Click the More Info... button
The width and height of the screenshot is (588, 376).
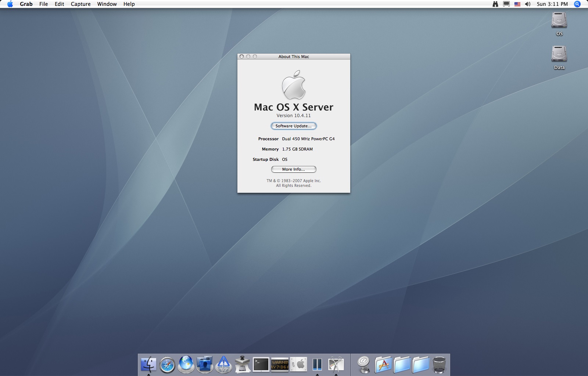tap(294, 169)
